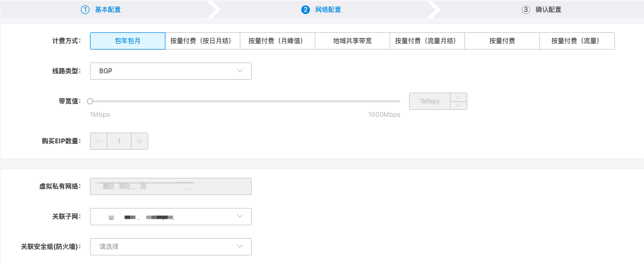Open 关联安全组(防火墙) dropdown
Image resolution: width=644 pixels, height=264 pixels.
pos(170,247)
